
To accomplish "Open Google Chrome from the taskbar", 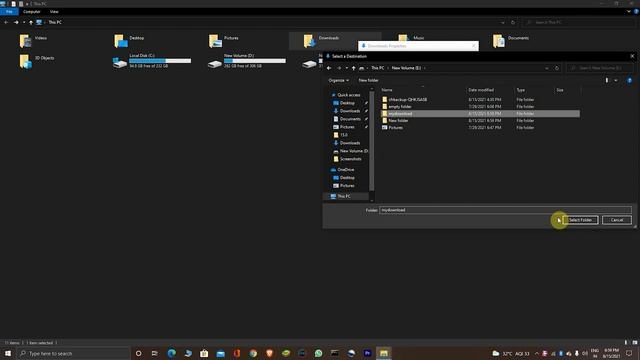I will coord(253,353).
